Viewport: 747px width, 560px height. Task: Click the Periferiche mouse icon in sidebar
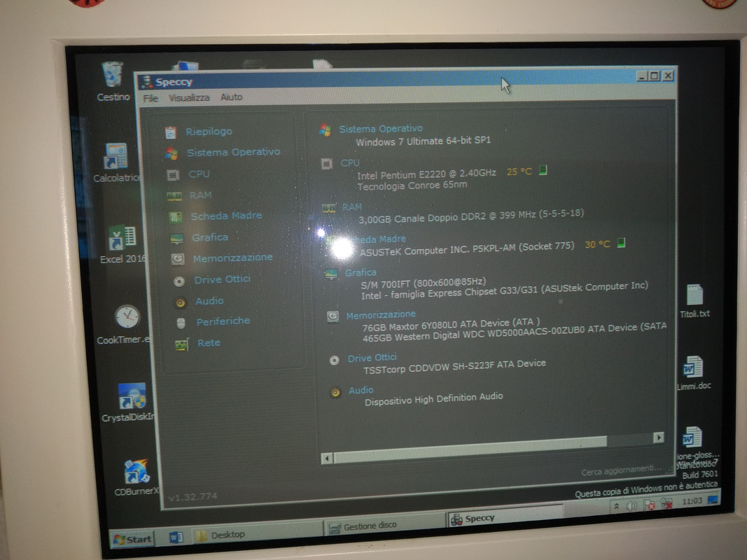click(181, 323)
